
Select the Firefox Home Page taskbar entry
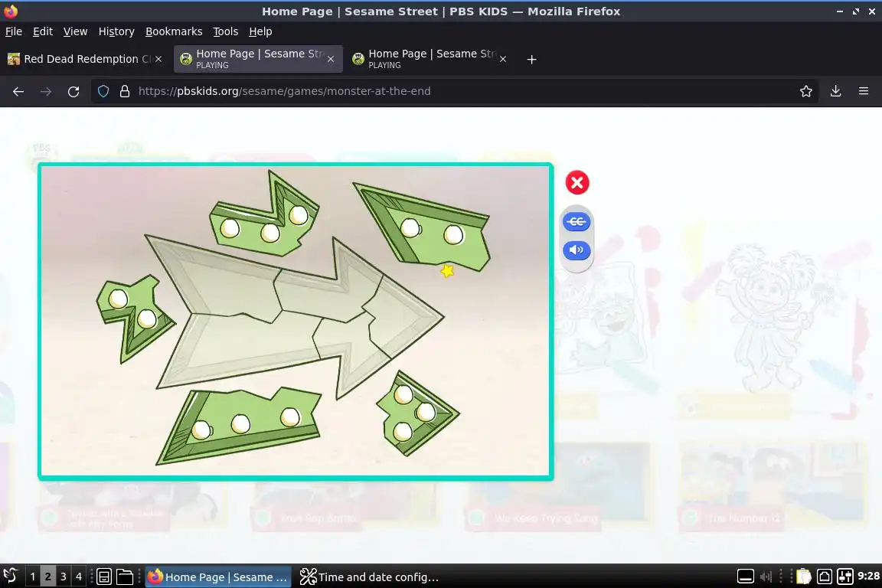point(218,577)
